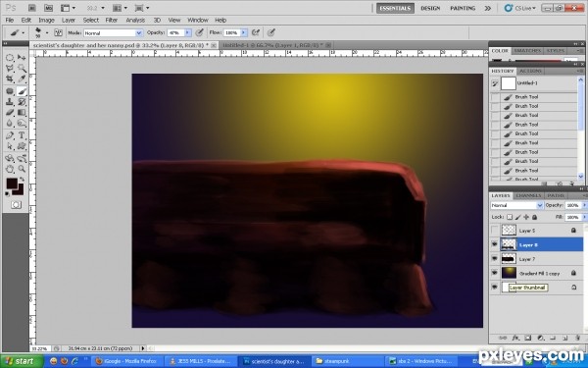Select the Gradient tool

click(22, 112)
